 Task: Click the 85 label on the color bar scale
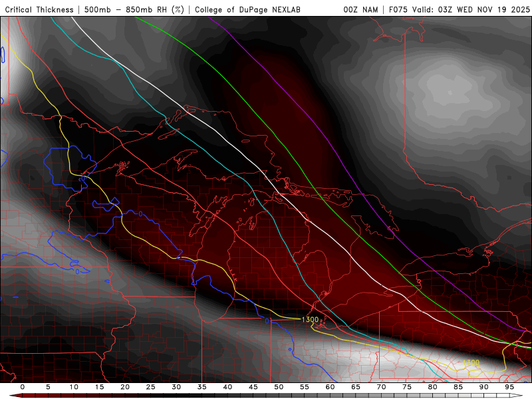458,387
